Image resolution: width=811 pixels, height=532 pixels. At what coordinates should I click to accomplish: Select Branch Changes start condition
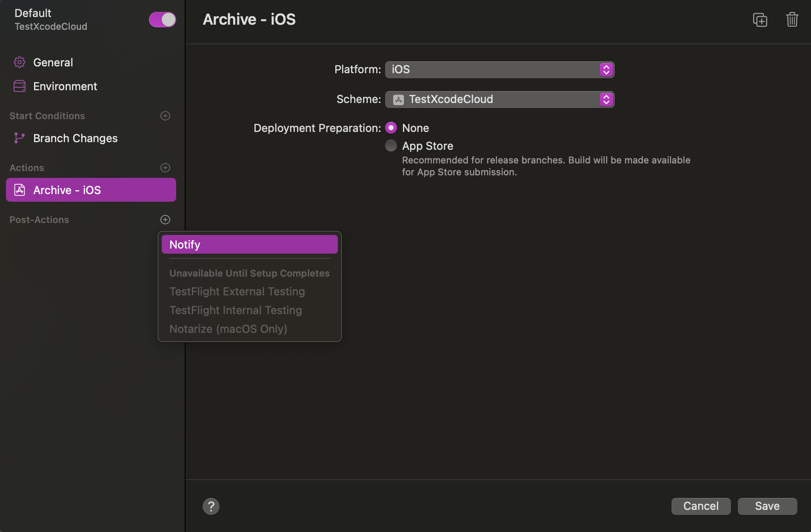(91, 138)
